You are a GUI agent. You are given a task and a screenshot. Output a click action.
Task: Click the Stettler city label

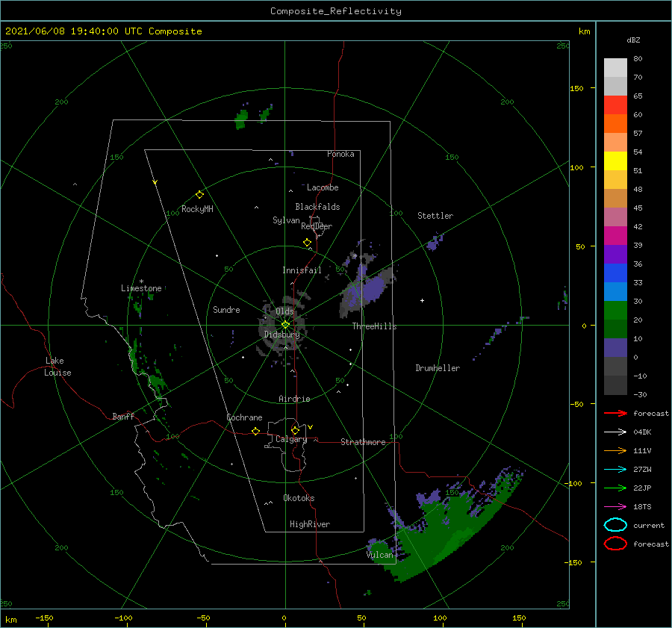[x=435, y=216]
